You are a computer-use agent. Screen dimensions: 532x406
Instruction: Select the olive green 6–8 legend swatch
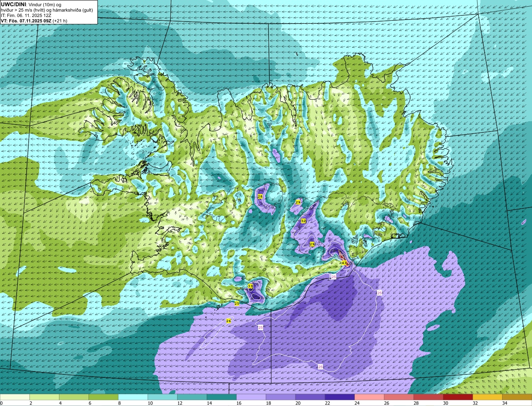coord(103,397)
